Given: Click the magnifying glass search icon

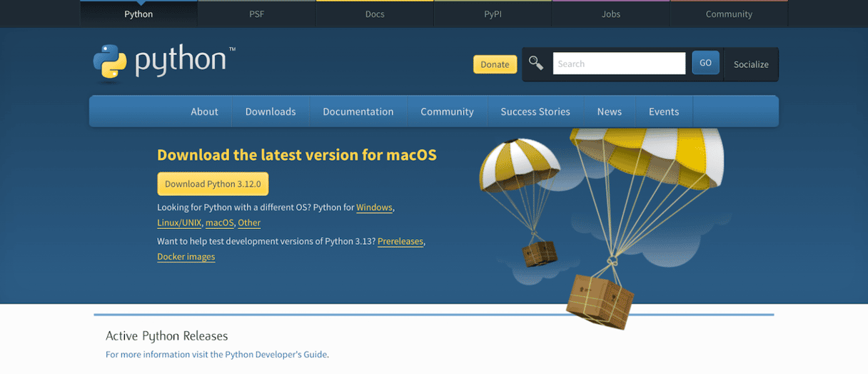Looking at the screenshot, I should click(x=536, y=64).
